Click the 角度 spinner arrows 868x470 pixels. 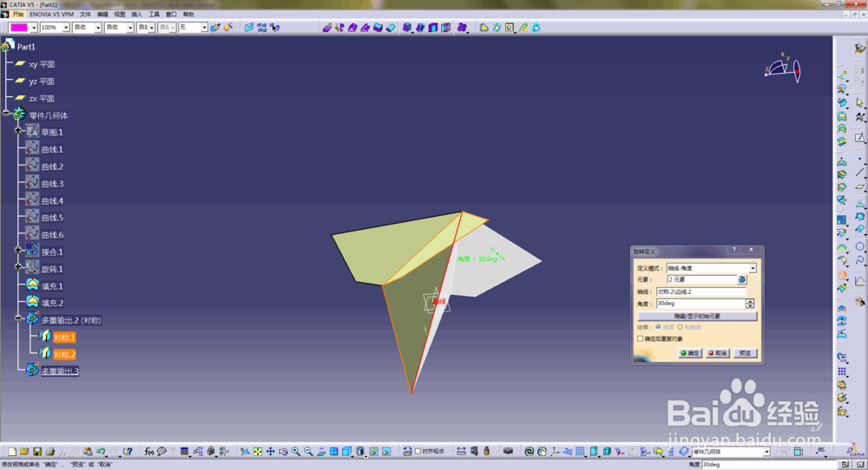coord(750,304)
